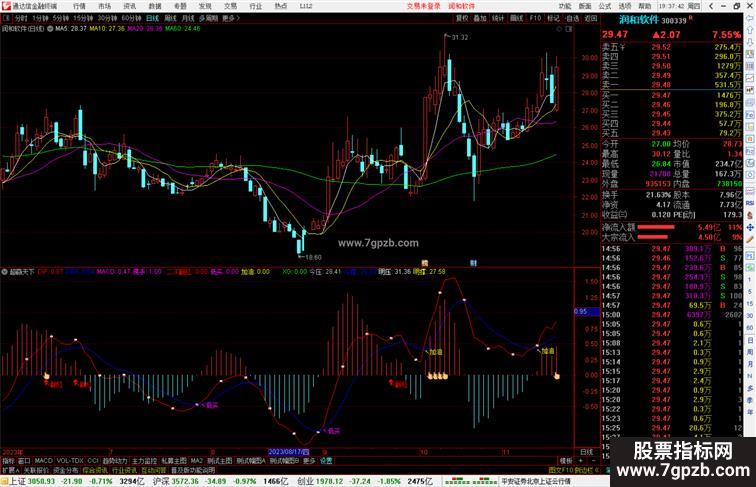This screenshot has width=756, height=487.
Task: Select the MA2 indicator tab
Action: click(196, 461)
